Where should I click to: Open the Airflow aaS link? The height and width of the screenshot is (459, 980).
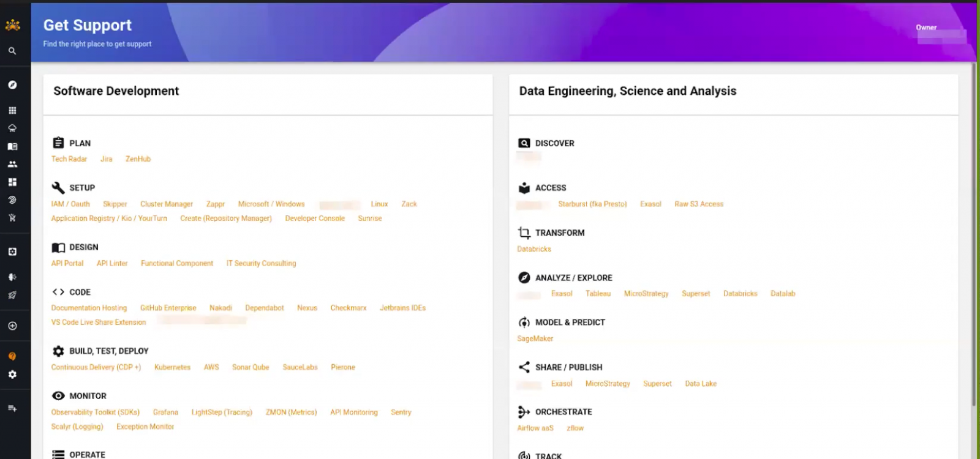535,428
